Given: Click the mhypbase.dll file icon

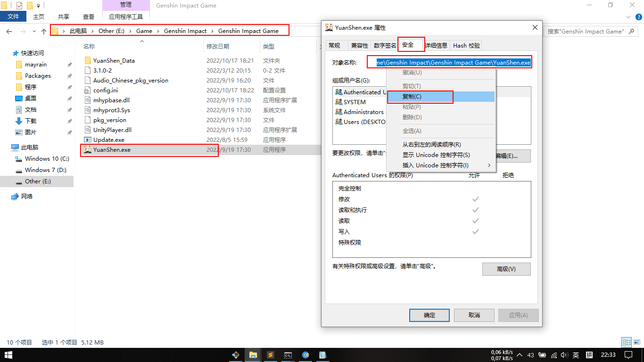Looking at the screenshot, I should [87, 100].
